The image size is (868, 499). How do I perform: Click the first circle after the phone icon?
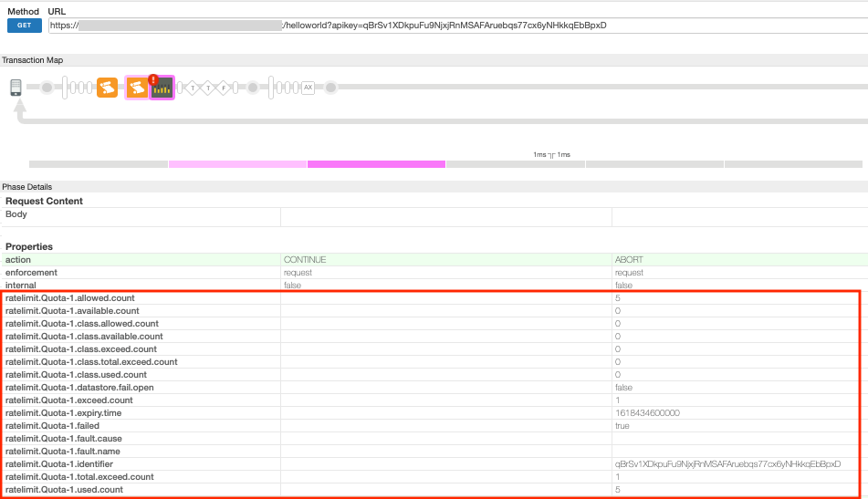click(46, 88)
